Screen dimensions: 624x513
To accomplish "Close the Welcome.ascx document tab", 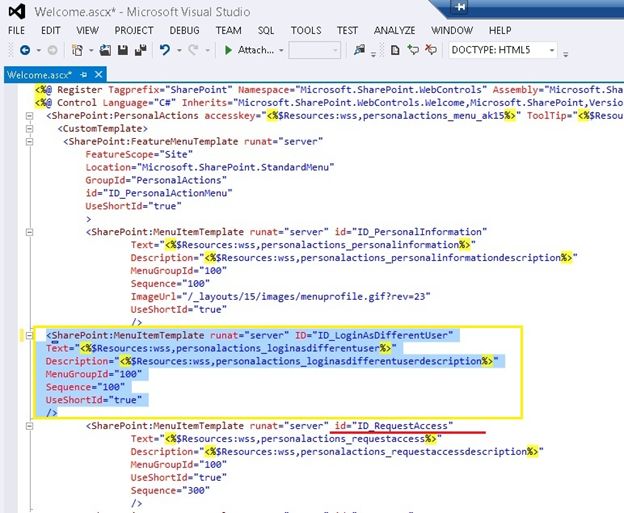I will (98, 74).
